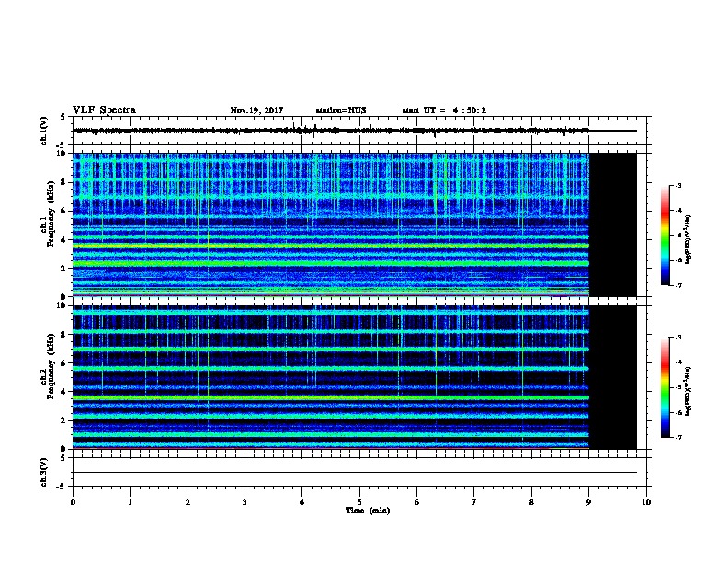Click the ch.1 color bar's log(PSD) unit label

[x=688, y=239]
